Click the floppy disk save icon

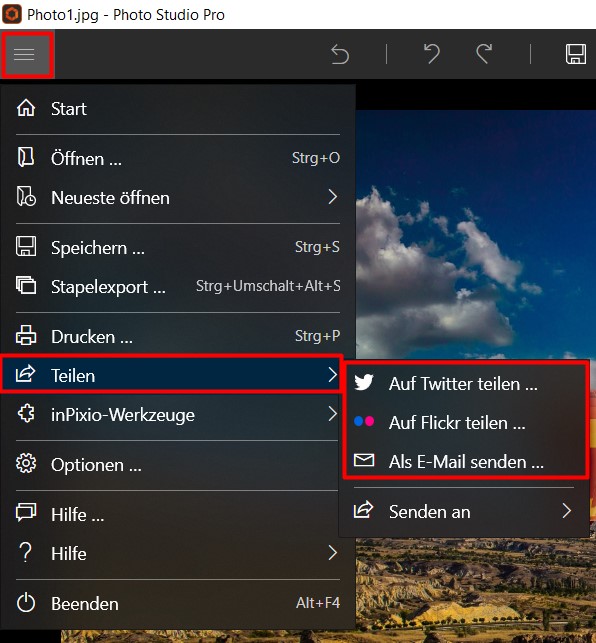coord(575,55)
